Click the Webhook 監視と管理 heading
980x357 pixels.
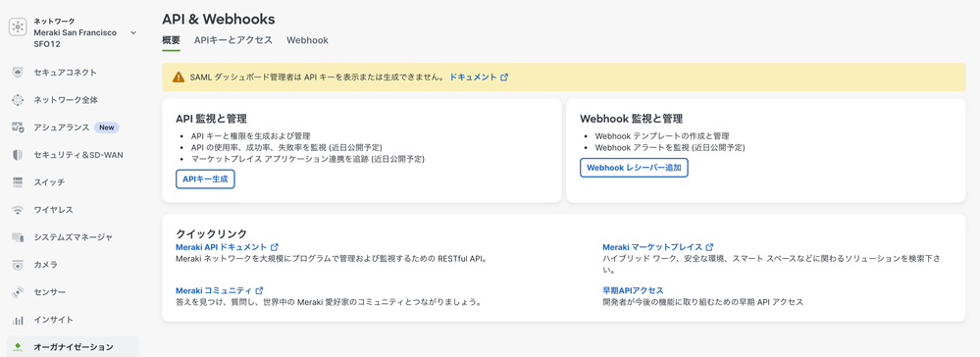pyautogui.click(x=631, y=118)
